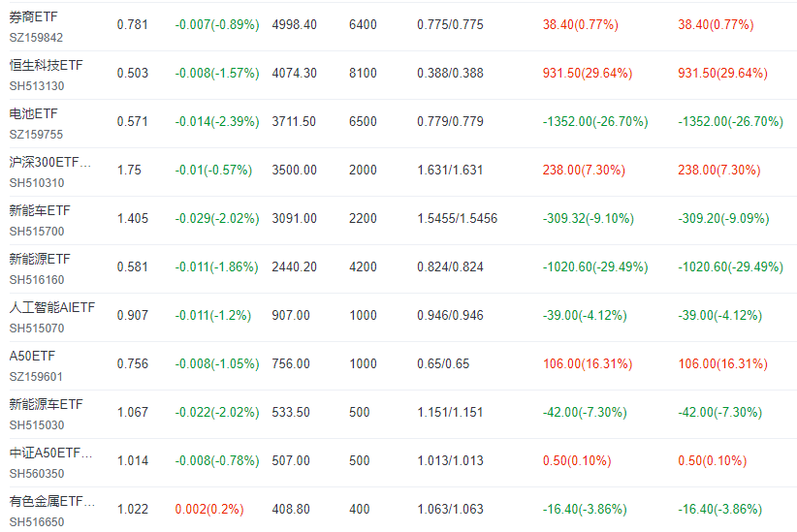
Task: Click change -0.007(-0.89%)
Action: (x=217, y=25)
